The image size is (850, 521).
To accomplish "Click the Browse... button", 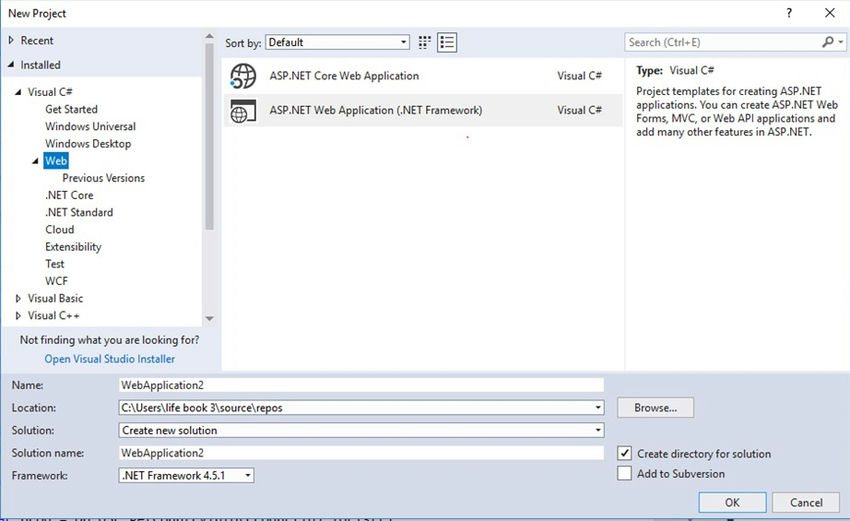I will (x=655, y=408).
